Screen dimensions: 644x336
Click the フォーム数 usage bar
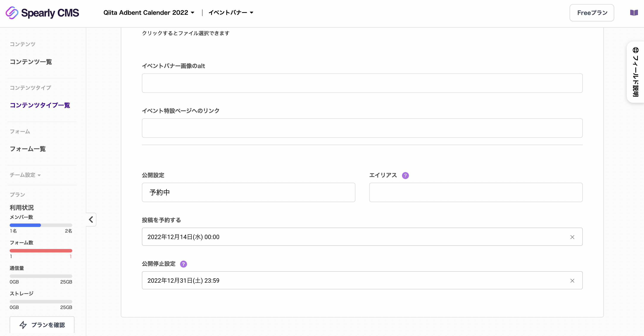pos(41,250)
